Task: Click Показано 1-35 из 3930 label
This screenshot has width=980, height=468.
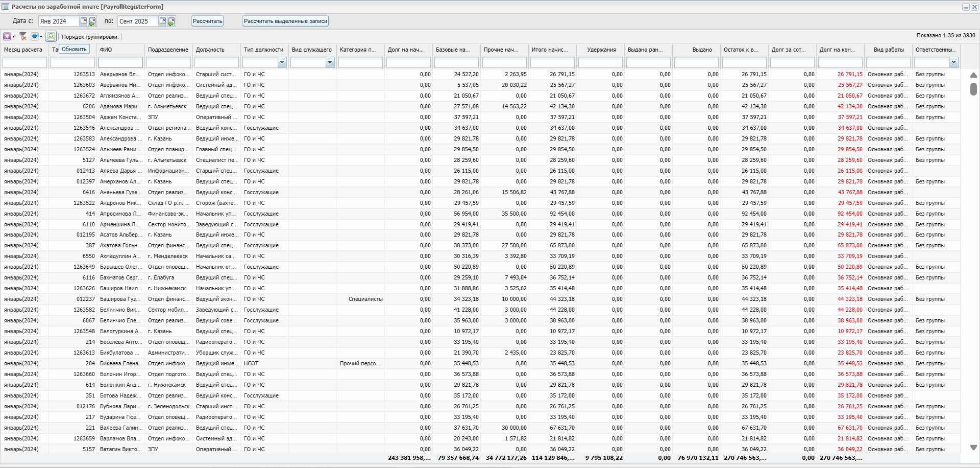Action: click(945, 36)
